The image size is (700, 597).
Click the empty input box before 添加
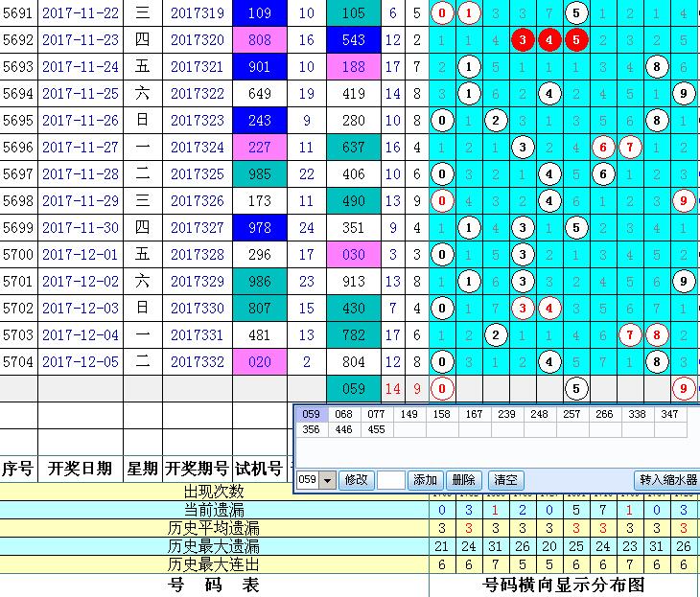pyautogui.click(x=391, y=480)
